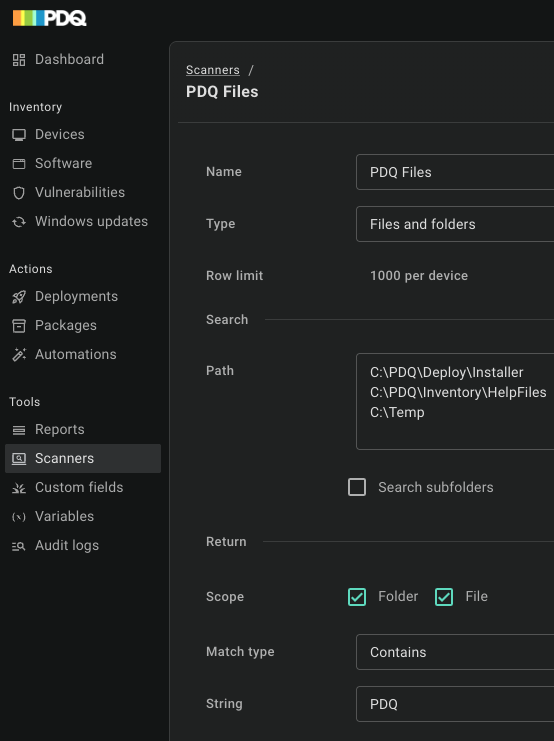Click the 1000 per device text
This screenshot has width=554, height=741.
(419, 276)
